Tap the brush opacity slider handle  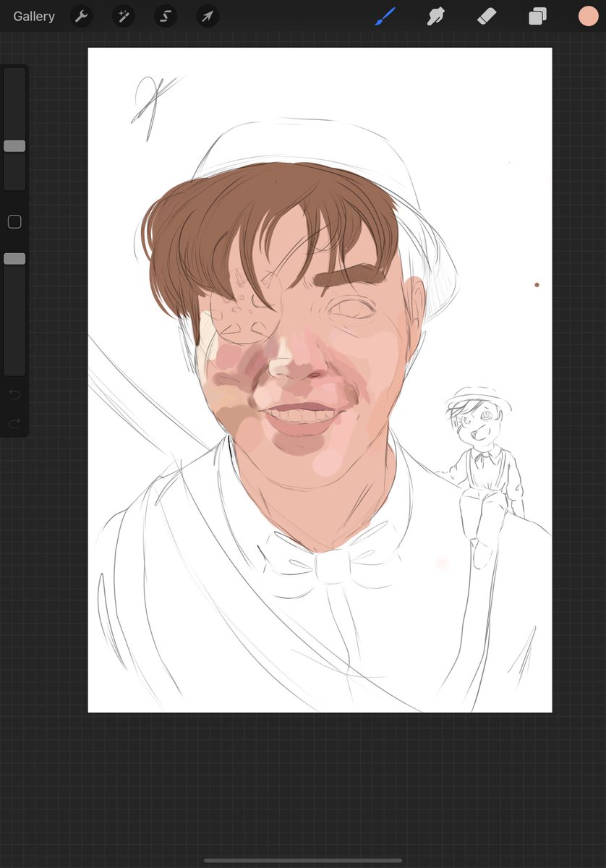(14, 259)
